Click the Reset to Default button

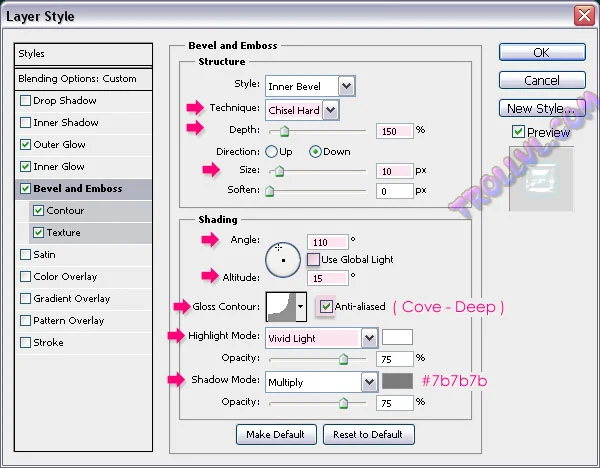(368, 434)
